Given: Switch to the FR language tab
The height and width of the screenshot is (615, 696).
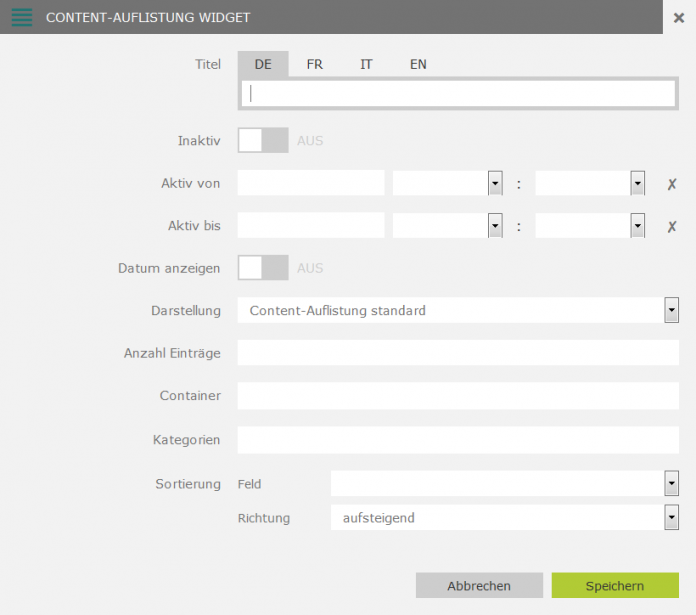Looking at the screenshot, I should coord(315,64).
